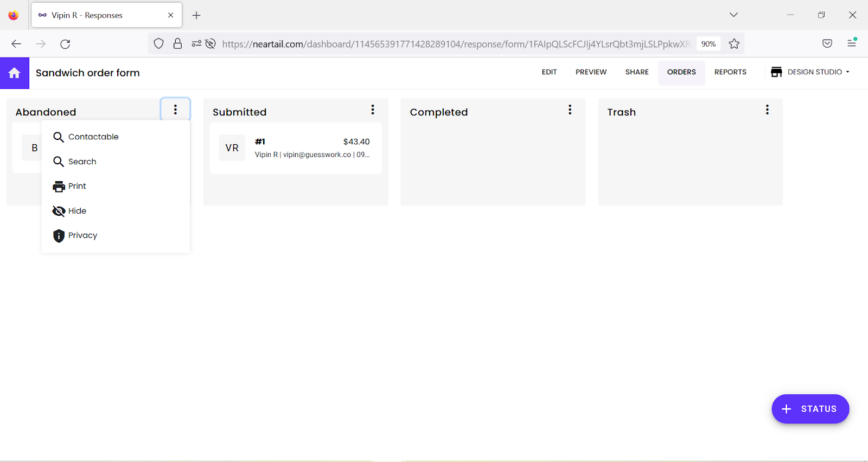This screenshot has height=462, width=868.
Task: Close the Vipin R - Responses tab
Action: point(171,15)
